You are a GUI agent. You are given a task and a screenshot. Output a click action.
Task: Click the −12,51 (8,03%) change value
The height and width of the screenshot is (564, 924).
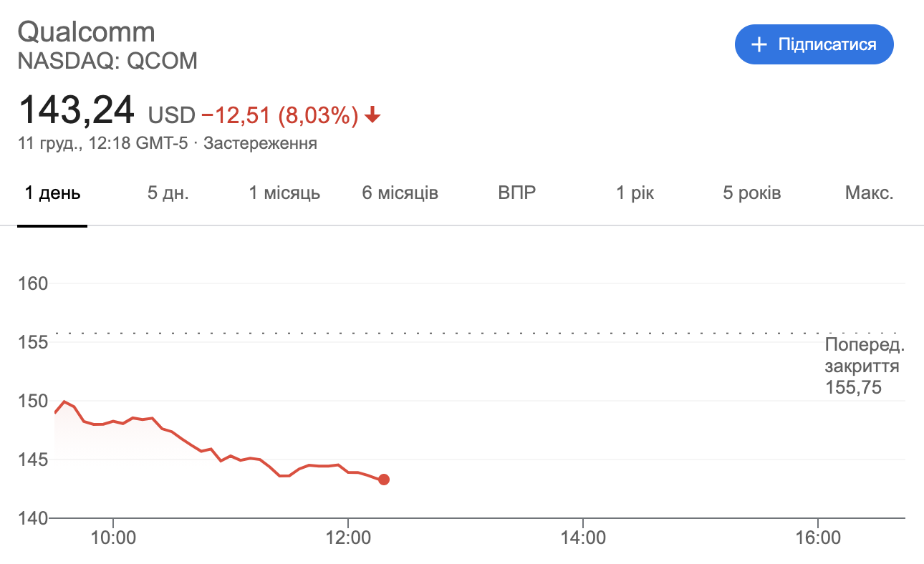(279, 115)
